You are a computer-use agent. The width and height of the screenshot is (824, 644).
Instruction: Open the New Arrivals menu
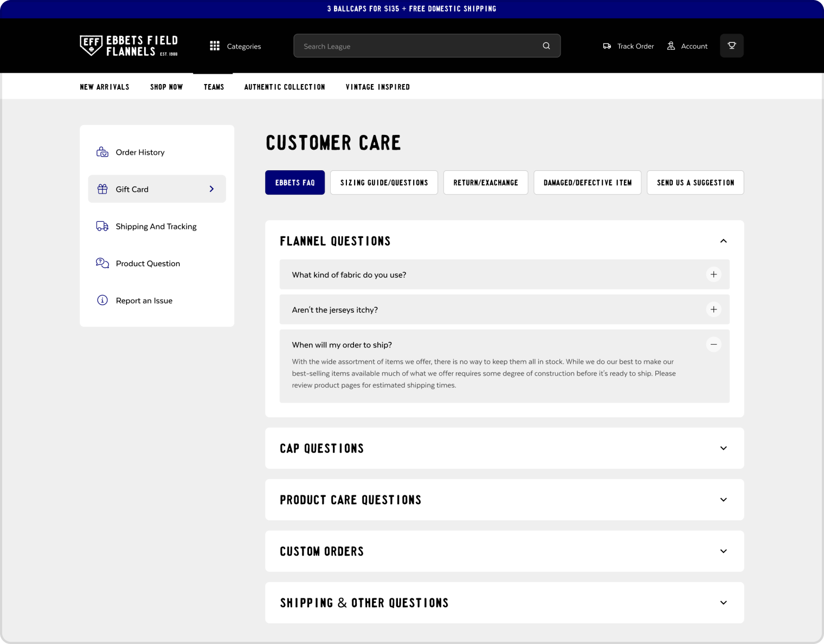tap(105, 87)
